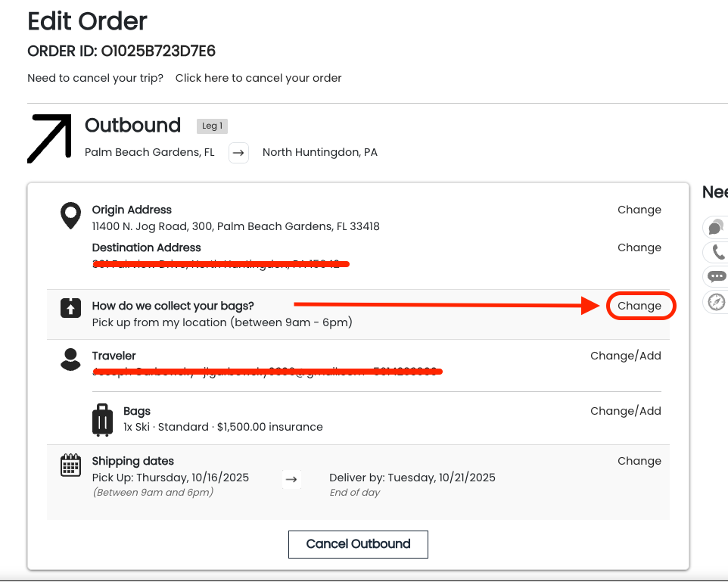728x582 pixels.
Task: Click the compass help icon
Action: click(717, 302)
